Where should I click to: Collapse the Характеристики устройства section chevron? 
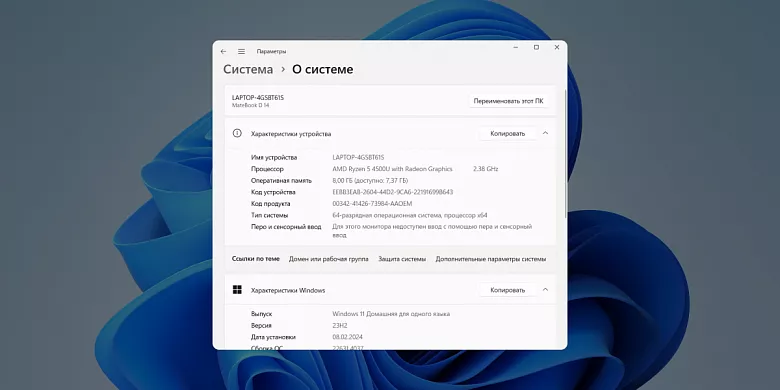(545, 133)
